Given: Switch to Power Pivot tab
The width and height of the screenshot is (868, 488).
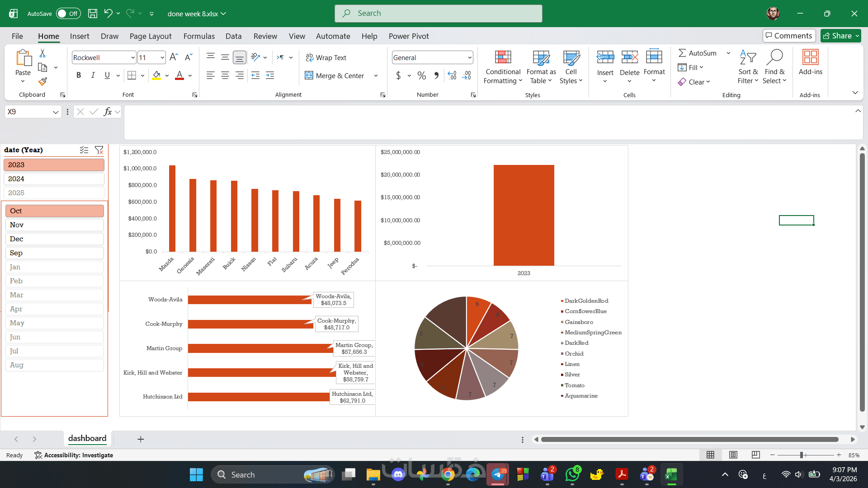Looking at the screenshot, I should click(x=408, y=36).
